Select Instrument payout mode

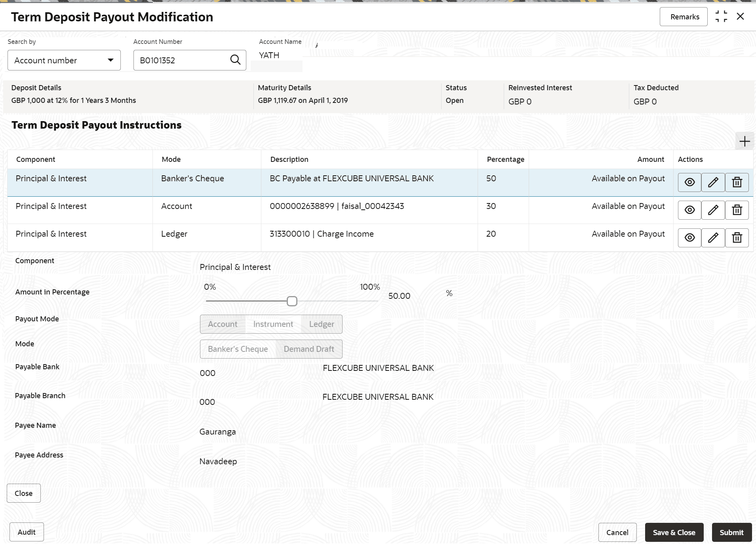[x=273, y=324]
